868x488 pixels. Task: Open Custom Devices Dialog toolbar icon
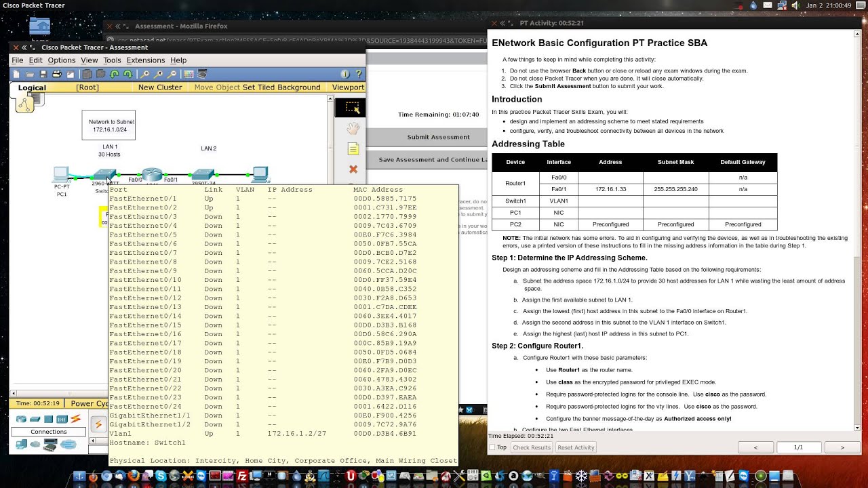(x=202, y=74)
